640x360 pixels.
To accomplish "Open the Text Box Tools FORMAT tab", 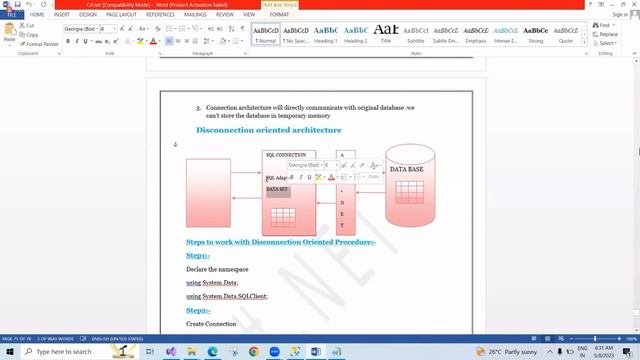I will [279, 15].
